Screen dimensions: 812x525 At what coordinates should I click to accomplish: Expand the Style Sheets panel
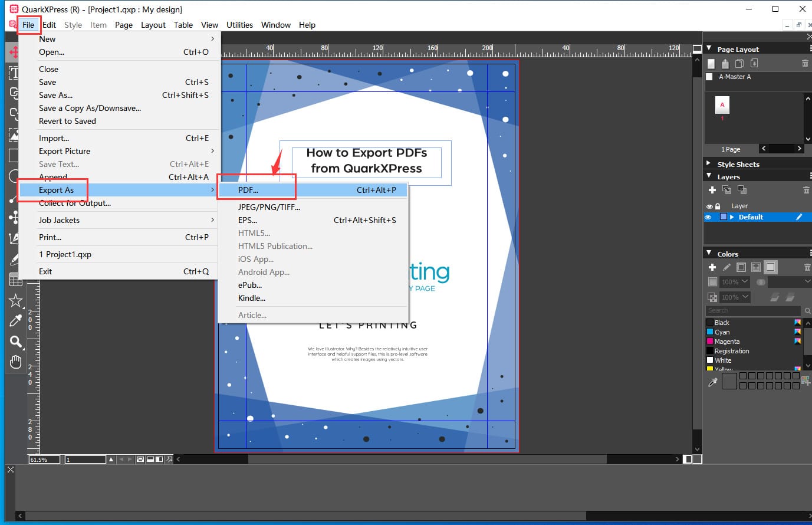pos(709,163)
